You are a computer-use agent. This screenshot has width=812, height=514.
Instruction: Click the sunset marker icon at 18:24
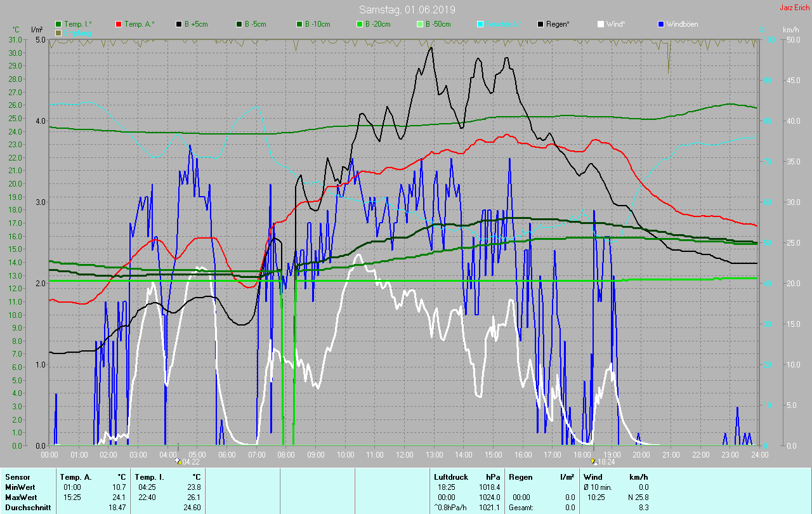coord(593,461)
